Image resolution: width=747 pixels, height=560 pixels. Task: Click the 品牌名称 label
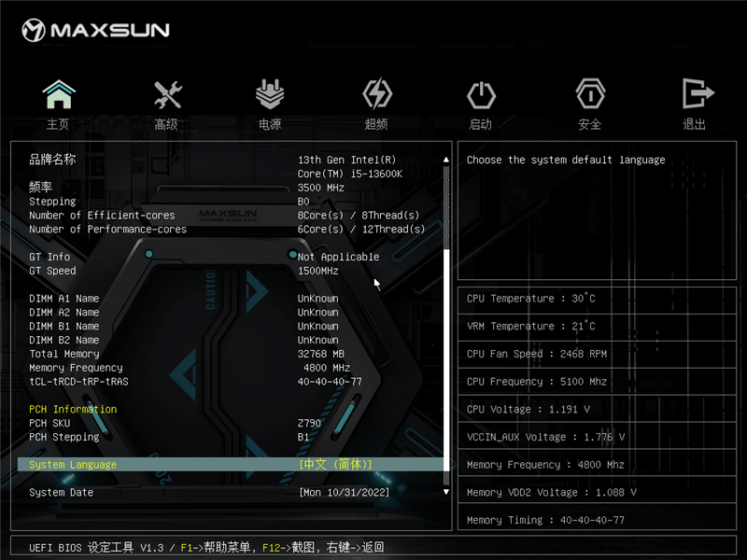(52, 160)
